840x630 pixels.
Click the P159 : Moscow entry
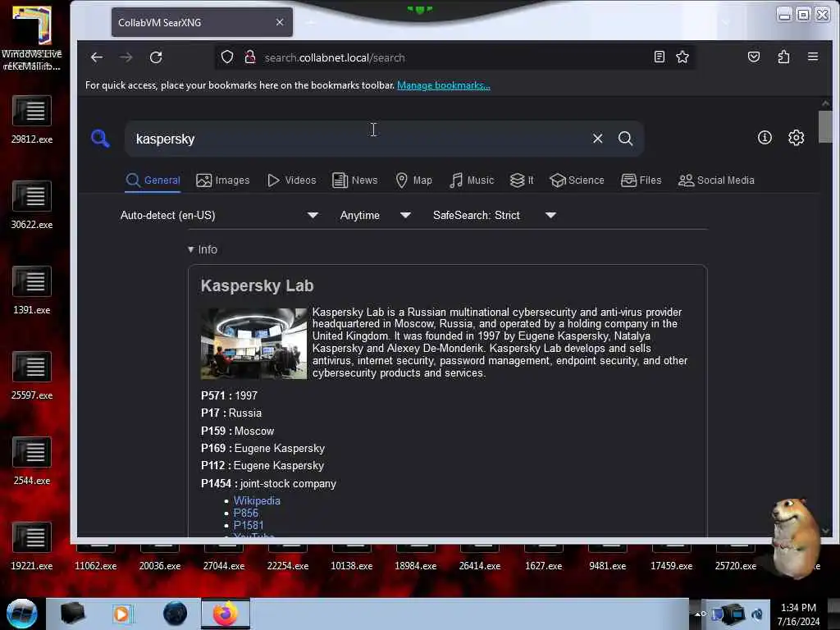tap(237, 431)
